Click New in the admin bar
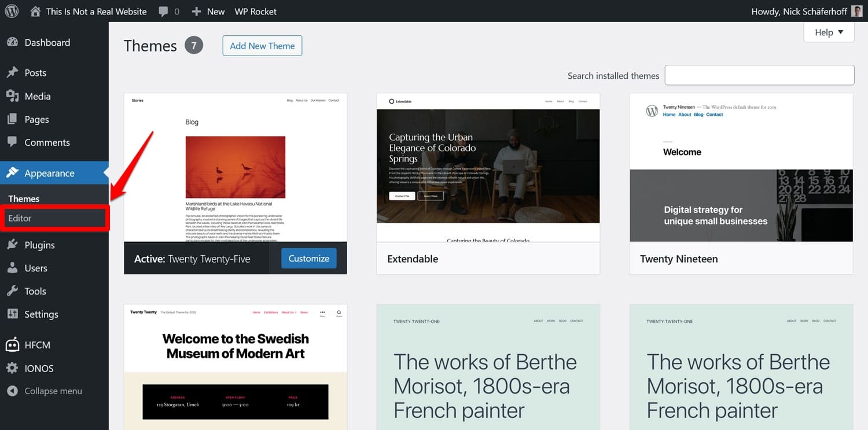868x430 pixels. (x=216, y=12)
